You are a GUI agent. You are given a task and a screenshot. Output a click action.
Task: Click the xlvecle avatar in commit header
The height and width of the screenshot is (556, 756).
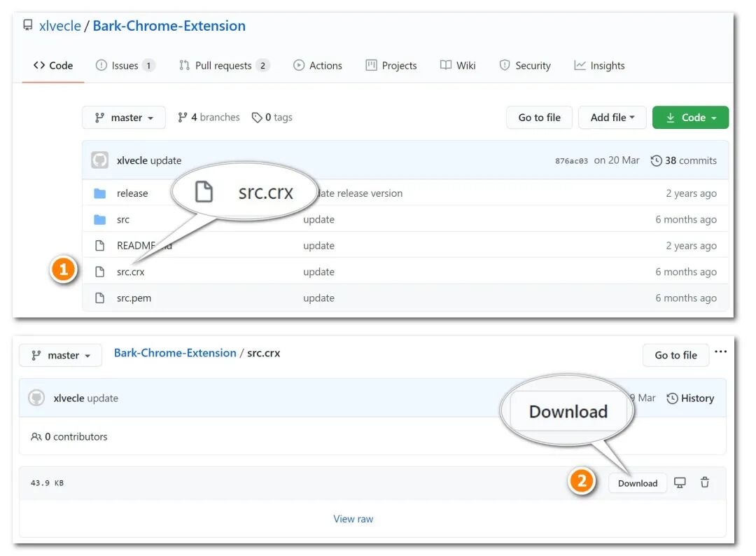[x=100, y=160]
